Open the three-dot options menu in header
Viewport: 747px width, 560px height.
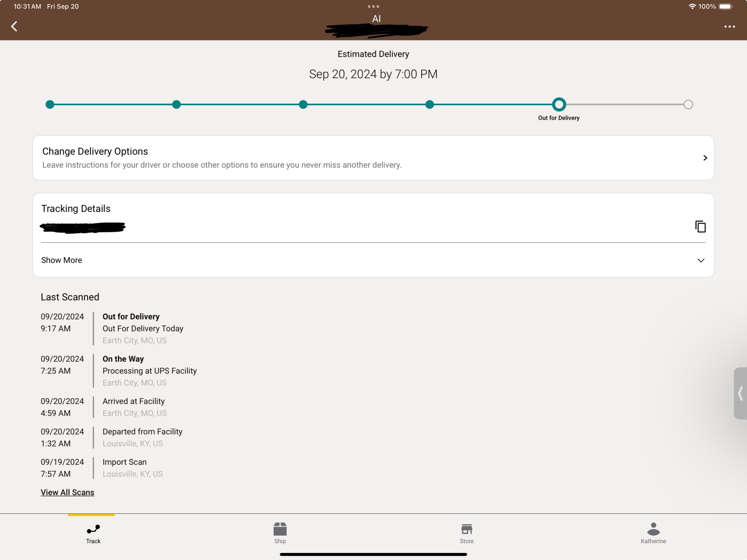(x=729, y=27)
